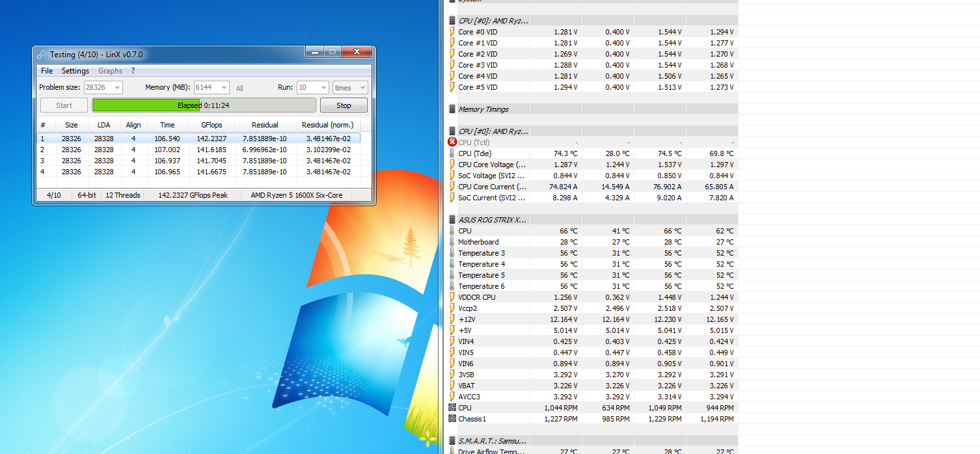Click the Core #1 VID row label
Image resolution: width=980 pixels, height=454 pixels.
pyautogui.click(x=478, y=43)
